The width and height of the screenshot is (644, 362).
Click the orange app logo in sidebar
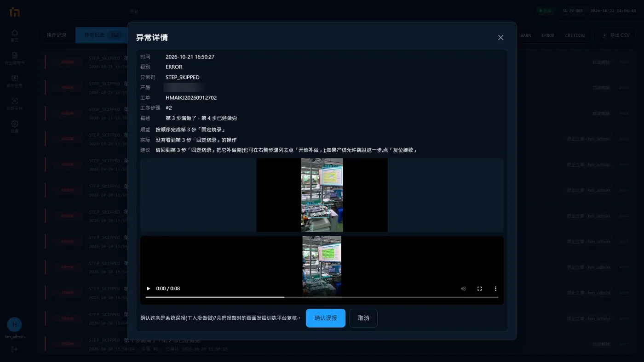tap(15, 12)
